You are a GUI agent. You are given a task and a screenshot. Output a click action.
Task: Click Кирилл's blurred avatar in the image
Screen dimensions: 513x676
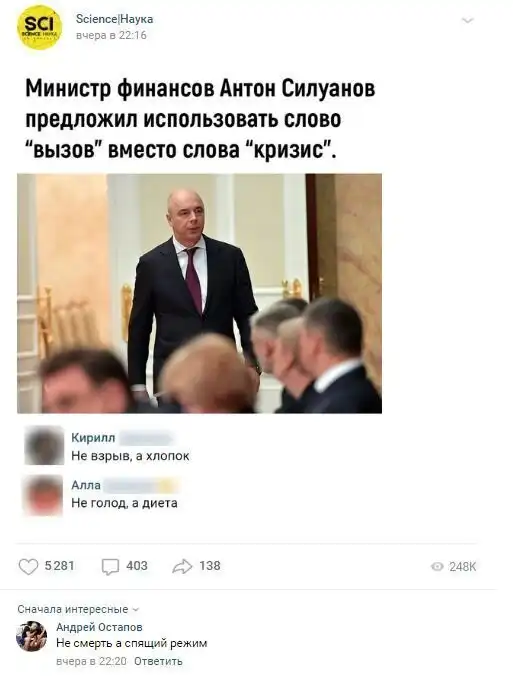(x=44, y=445)
